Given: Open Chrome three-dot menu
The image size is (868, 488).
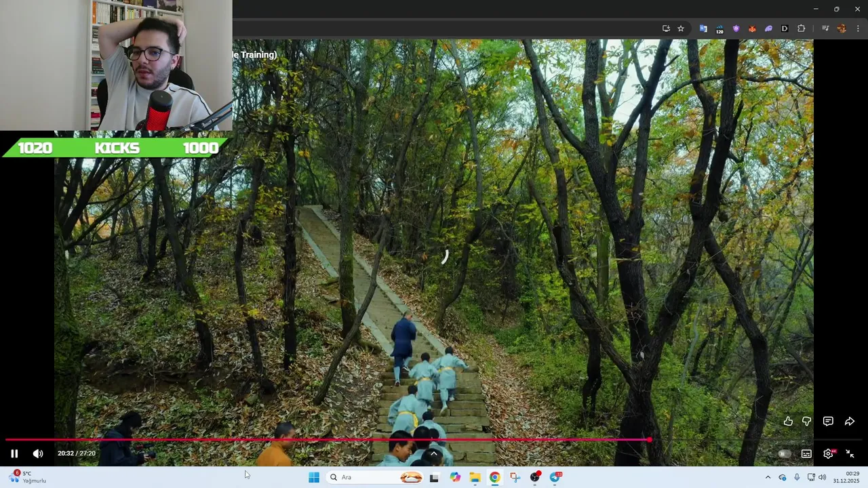Looking at the screenshot, I should [x=858, y=28].
